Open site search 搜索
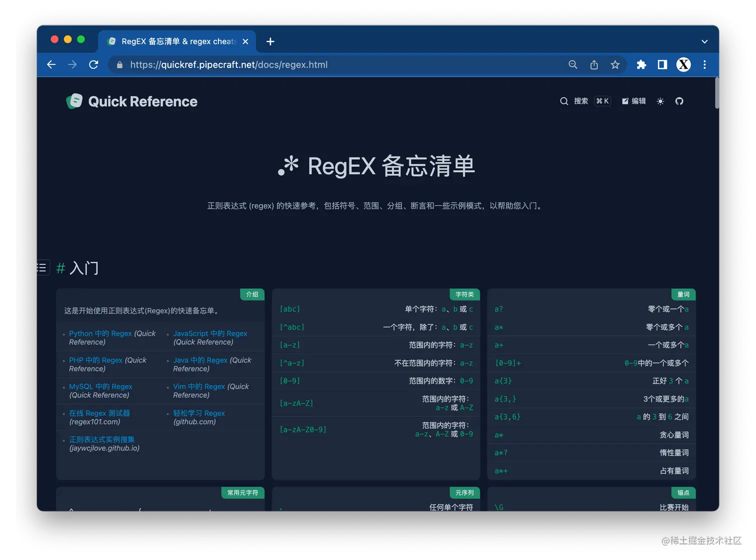The width and height of the screenshot is (756, 560). [585, 101]
